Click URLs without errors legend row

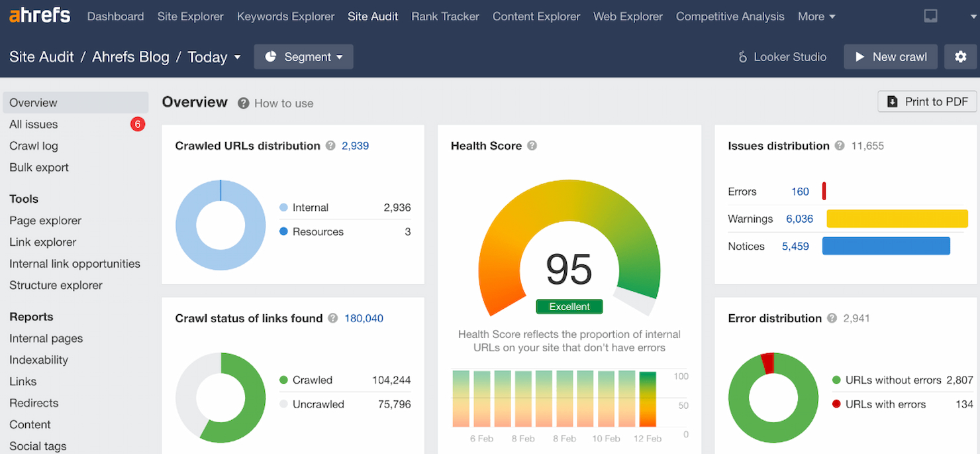point(903,380)
